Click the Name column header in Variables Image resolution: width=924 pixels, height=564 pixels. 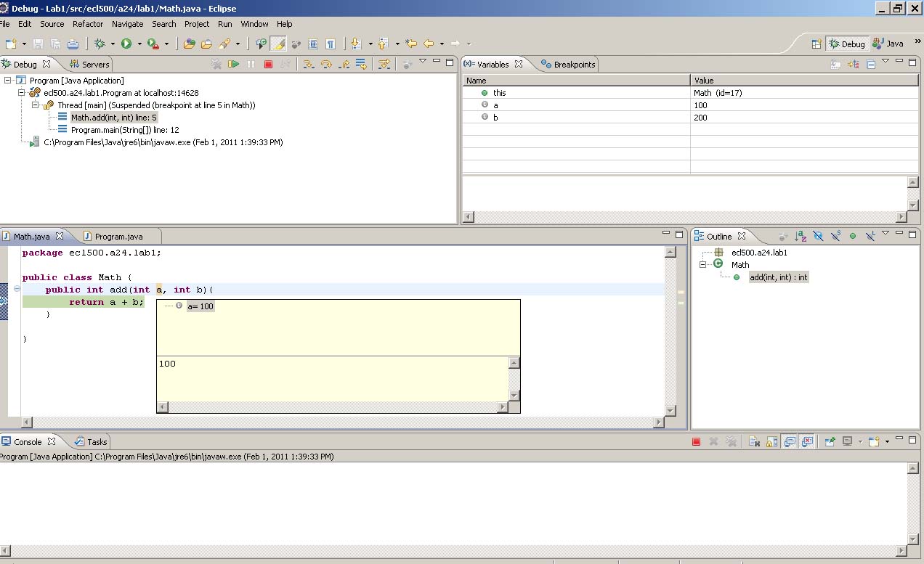point(577,81)
